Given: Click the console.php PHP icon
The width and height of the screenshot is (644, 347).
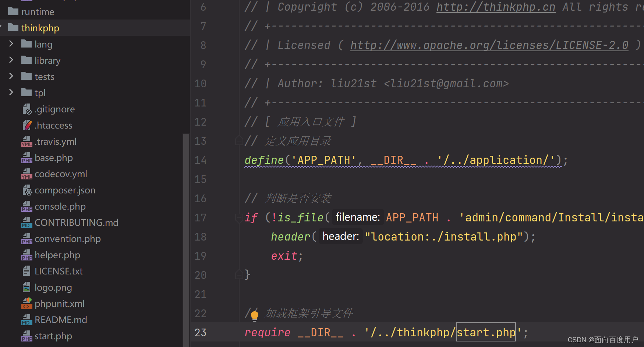Looking at the screenshot, I should click(x=27, y=206).
